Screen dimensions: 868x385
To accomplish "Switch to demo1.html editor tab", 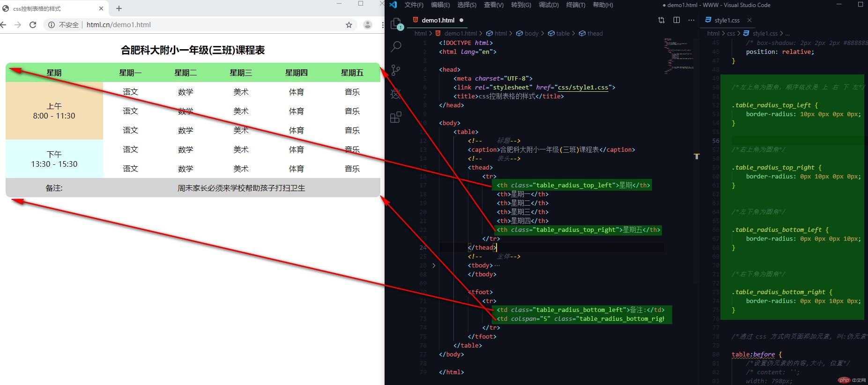I will point(438,20).
